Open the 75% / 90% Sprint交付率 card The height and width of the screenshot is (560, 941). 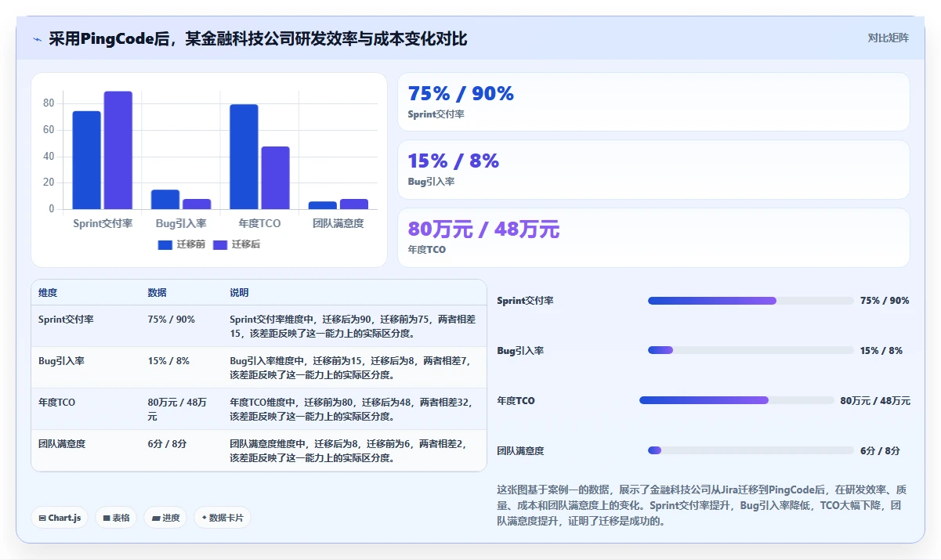click(x=653, y=102)
